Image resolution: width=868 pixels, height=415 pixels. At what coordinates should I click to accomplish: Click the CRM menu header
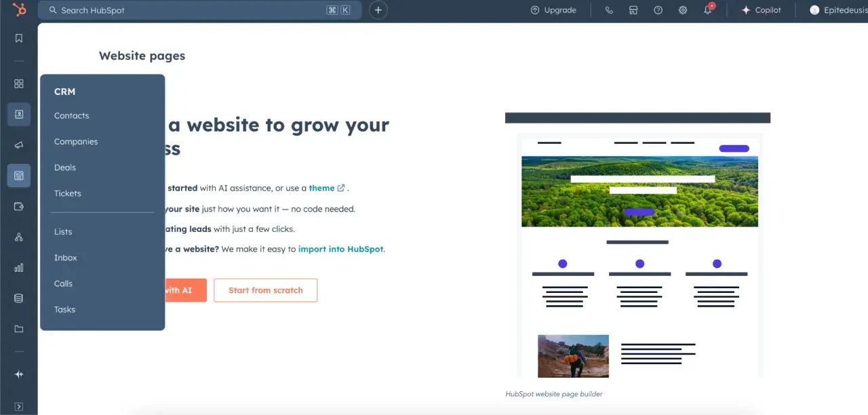click(x=64, y=92)
